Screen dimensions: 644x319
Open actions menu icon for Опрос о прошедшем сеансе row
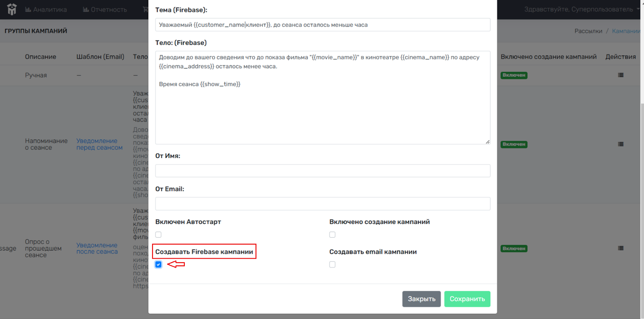[621, 248]
